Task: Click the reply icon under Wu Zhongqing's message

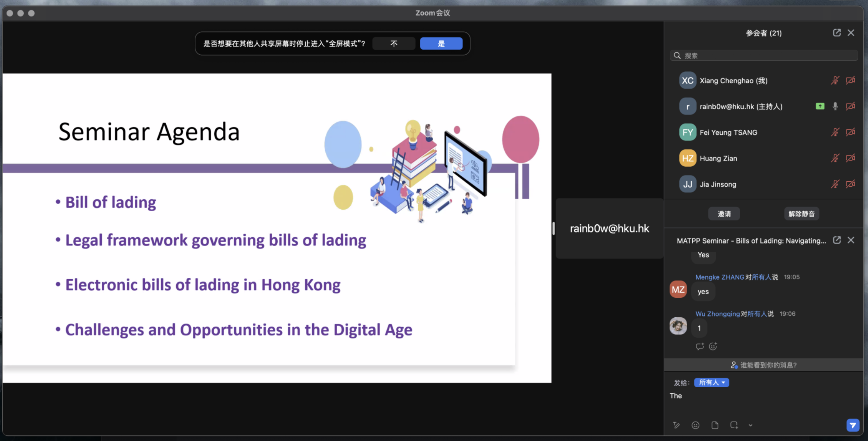Action: (x=700, y=346)
